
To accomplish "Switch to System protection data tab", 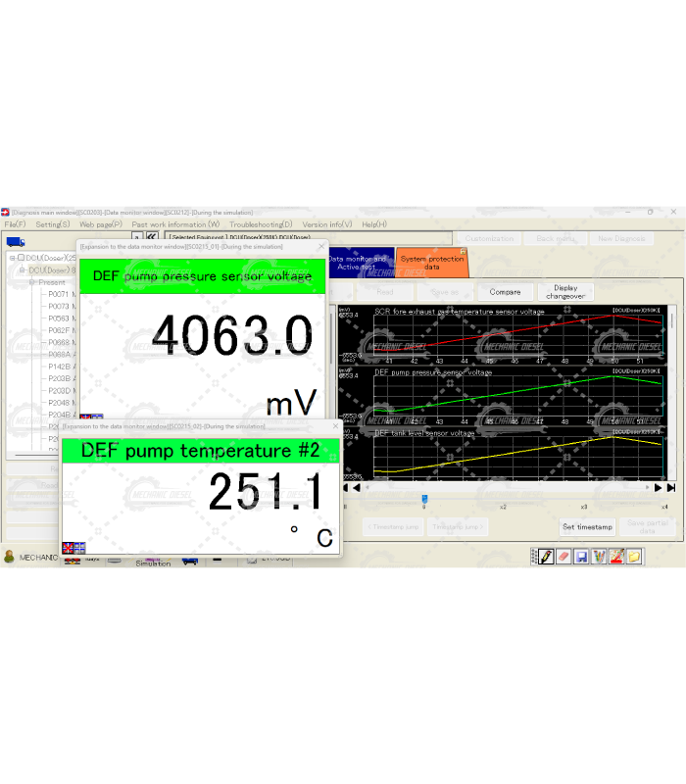I will [x=431, y=263].
